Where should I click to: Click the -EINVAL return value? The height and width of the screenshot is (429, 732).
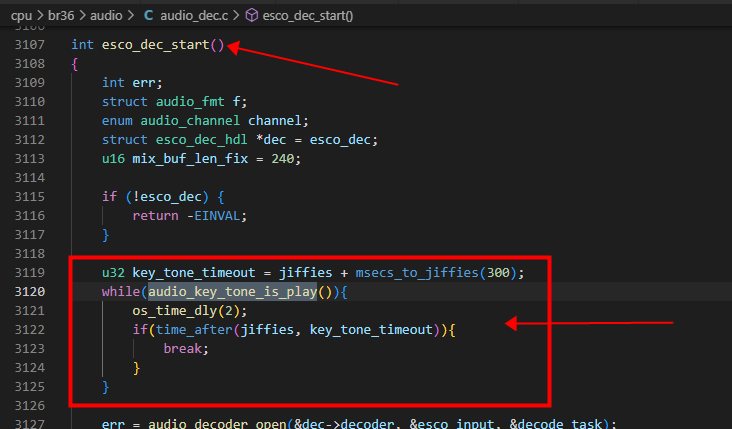[213, 216]
